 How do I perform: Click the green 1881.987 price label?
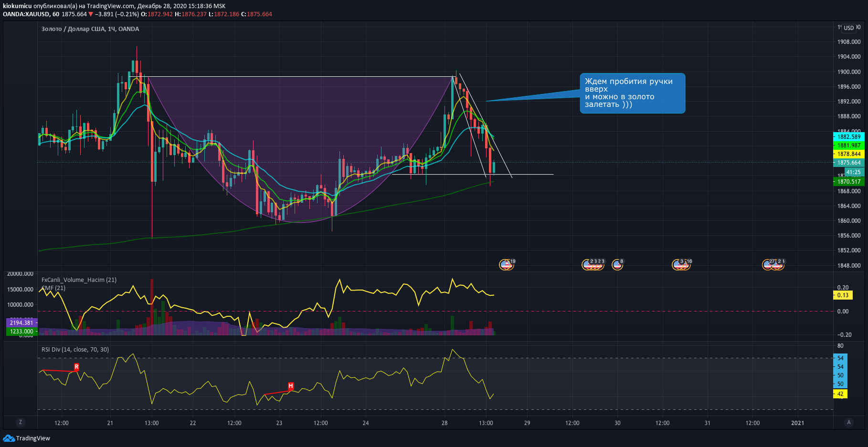pos(849,146)
